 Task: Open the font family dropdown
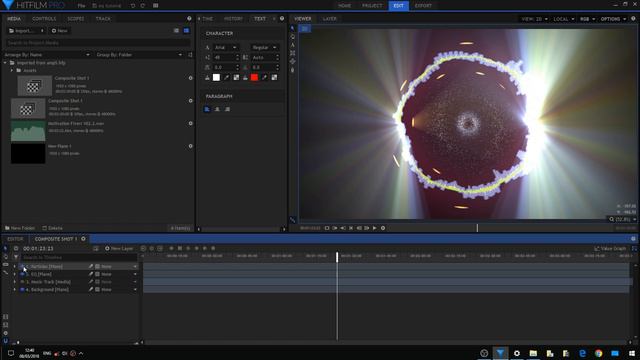point(226,48)
